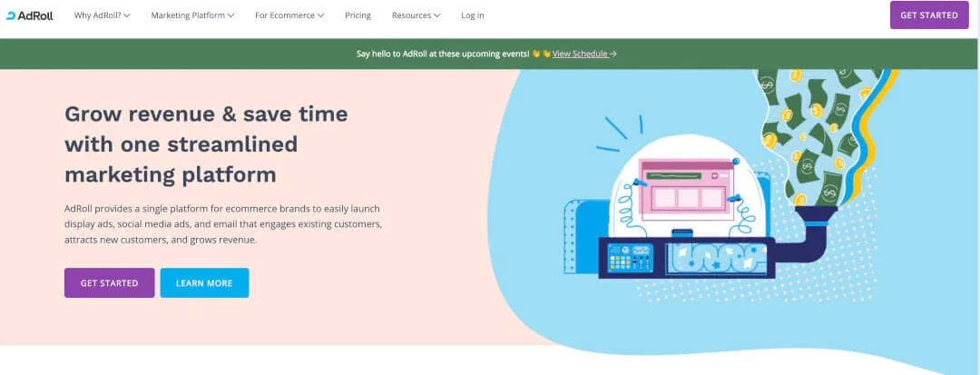The width and height of the screenshot is (980, 375).
Task: Click the Log in link
Action: click(x=473, y=15)
